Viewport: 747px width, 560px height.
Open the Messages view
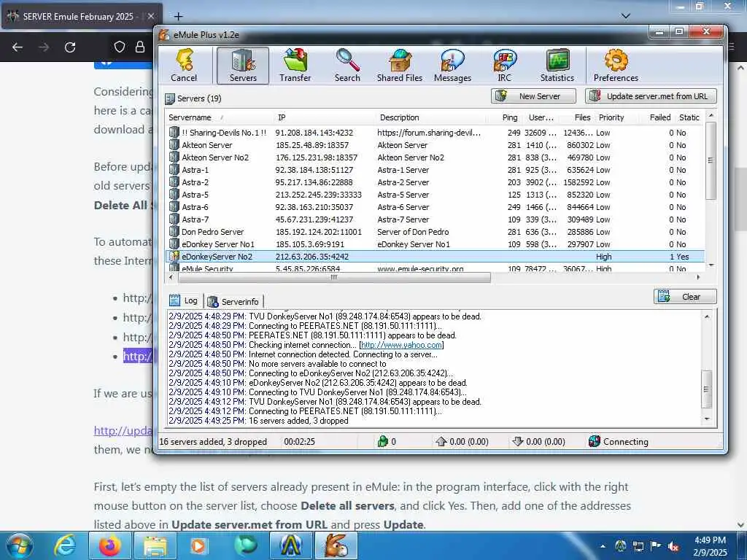tap(452, 66)
